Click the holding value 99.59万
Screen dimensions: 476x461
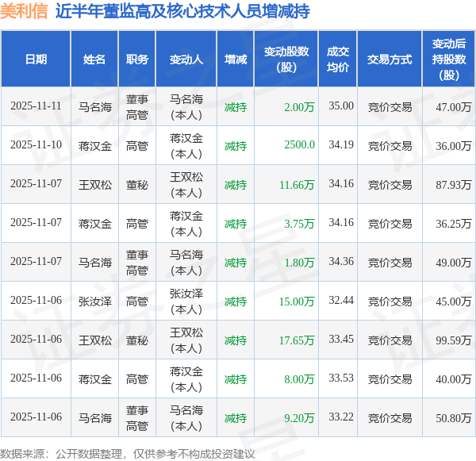[x=454, y=340]
